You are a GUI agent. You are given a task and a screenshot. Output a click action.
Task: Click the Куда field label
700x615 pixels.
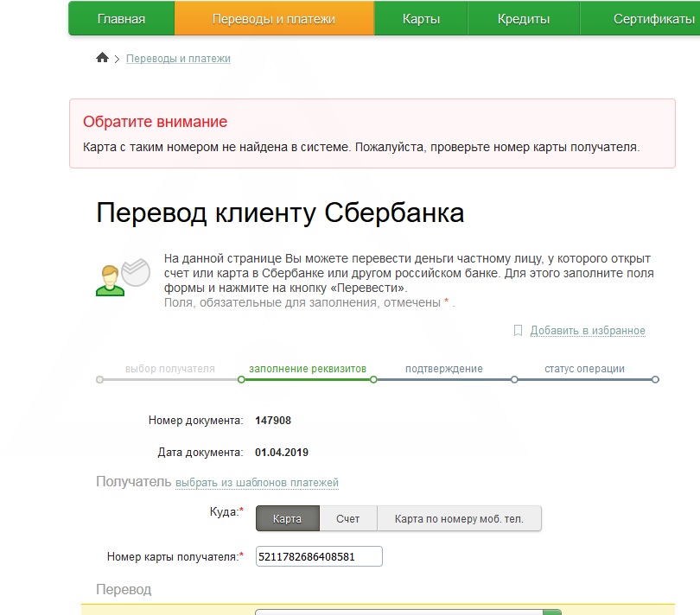(226, 511)
